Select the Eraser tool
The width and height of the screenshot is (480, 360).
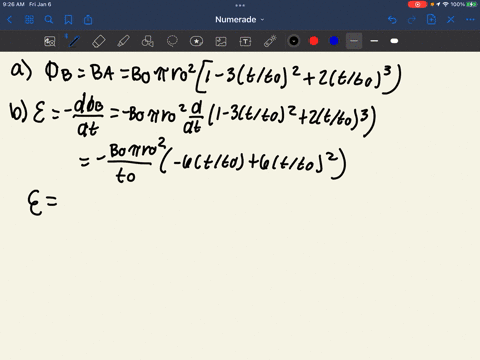99,41
